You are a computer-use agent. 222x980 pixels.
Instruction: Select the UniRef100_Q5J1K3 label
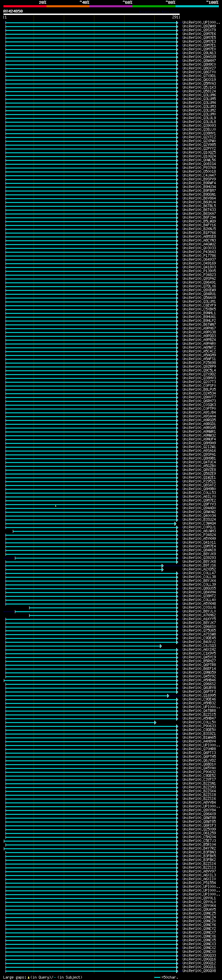point(199,87)
